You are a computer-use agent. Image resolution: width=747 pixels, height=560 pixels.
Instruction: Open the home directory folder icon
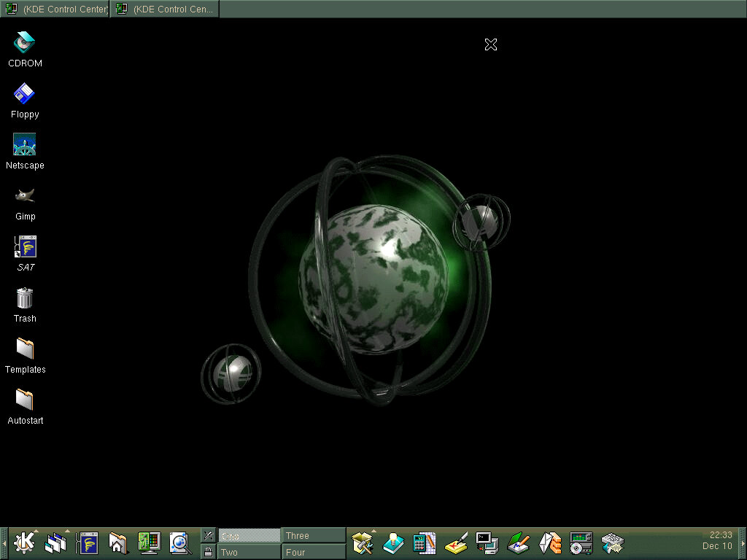[118, 543]
